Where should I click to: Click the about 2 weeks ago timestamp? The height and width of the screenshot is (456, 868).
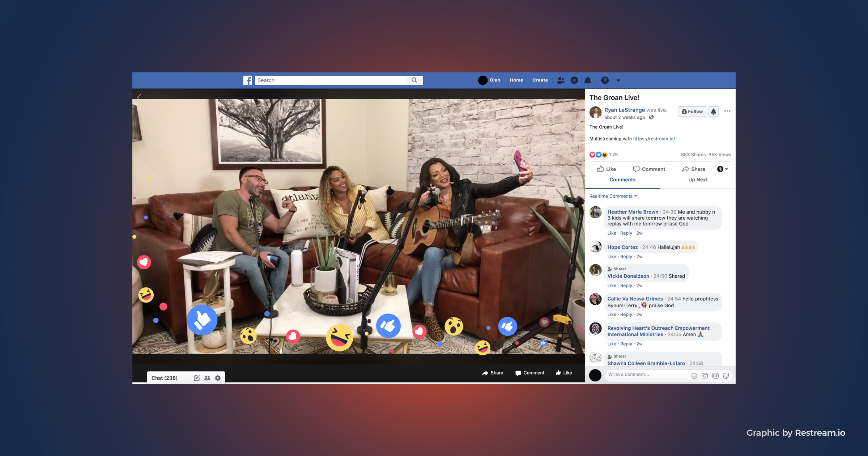pyautogui.click(x=625, y=117)
